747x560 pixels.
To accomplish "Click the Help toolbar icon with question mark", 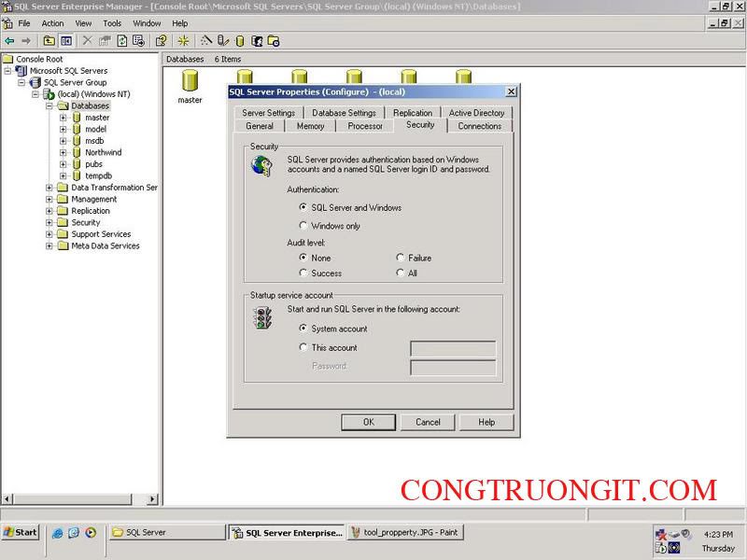I will [162, 41].
